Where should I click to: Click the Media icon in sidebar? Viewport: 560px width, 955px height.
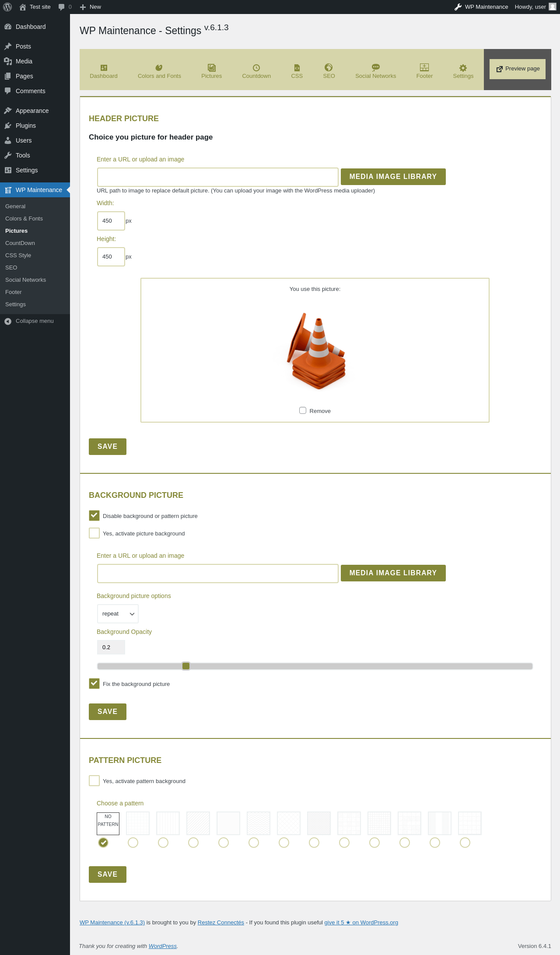8,61
